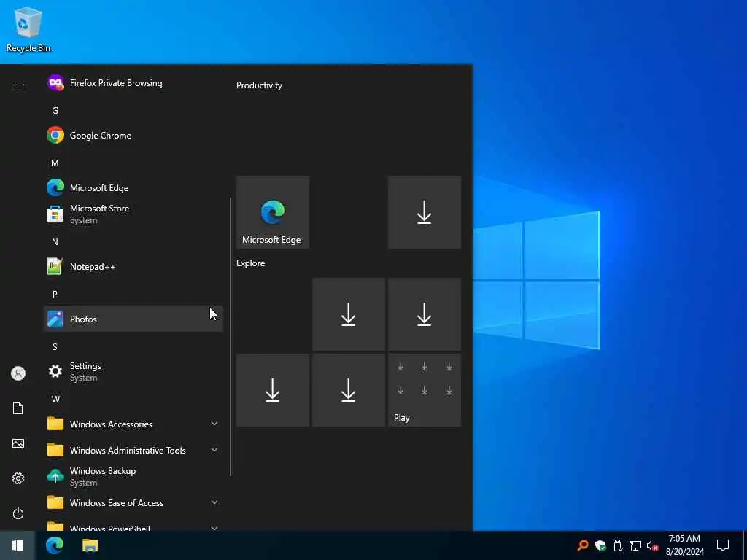
Task: Click the letter N section header
Action: pyautogui.click(x=55, y=242)
